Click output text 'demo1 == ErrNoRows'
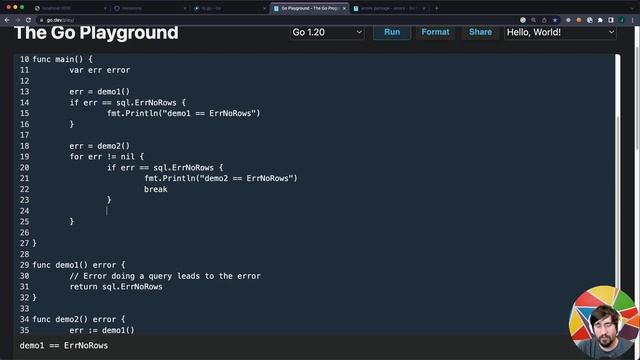 click(64, 346)
